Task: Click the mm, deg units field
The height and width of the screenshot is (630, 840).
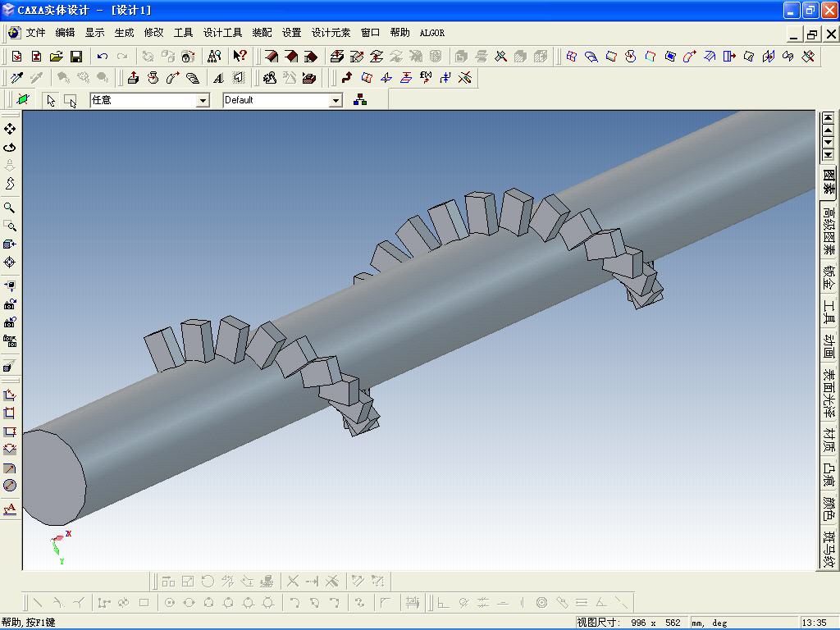Action: coord(743,623)
